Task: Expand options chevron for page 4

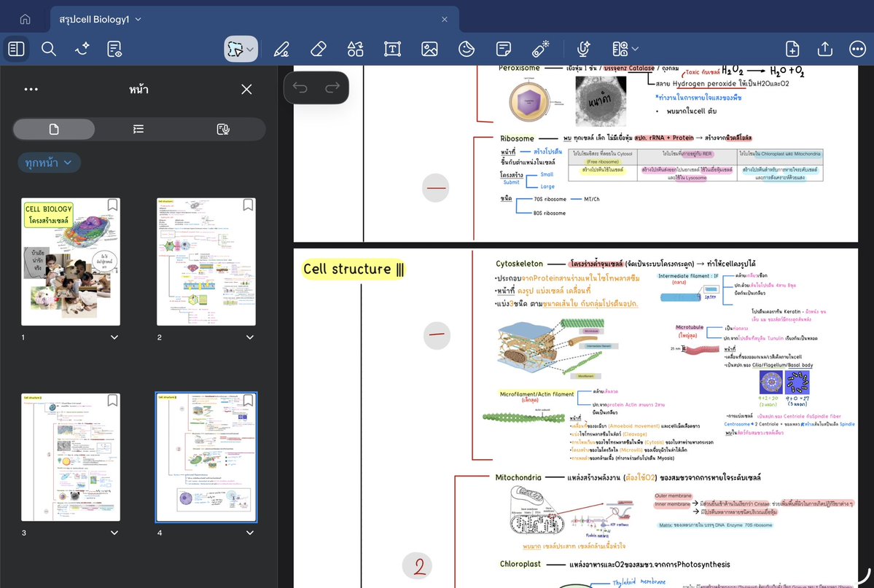Action: [x=250, y=533]
